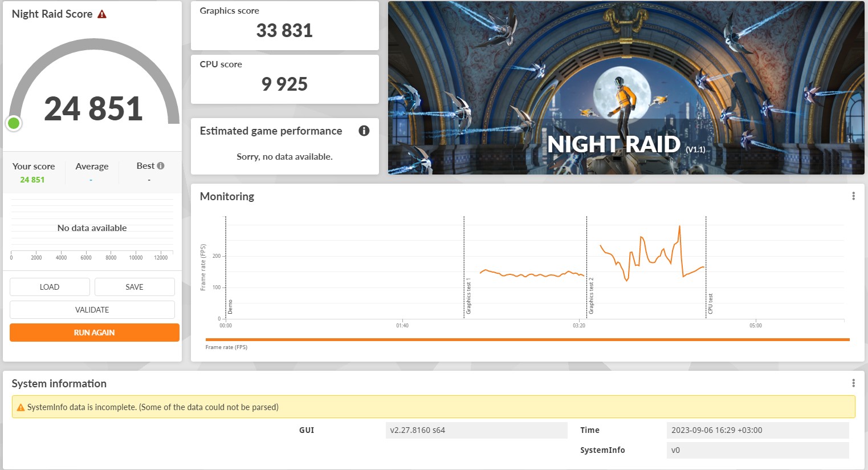Click the Night Raid banner image
The image size is (868, 470).
626,88
